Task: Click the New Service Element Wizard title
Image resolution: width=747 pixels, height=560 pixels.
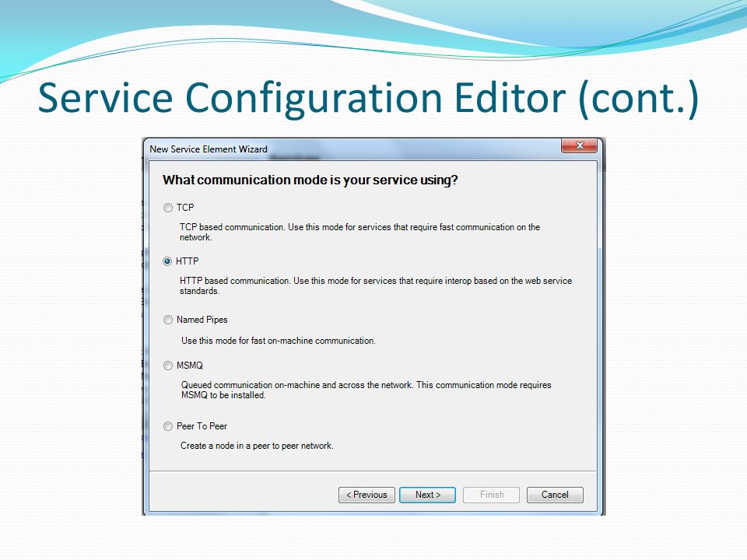Action: tap(209, 149)
